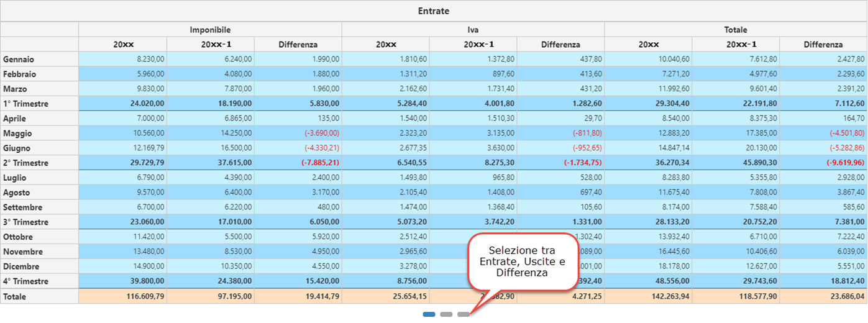This screenshot has width=868, height=323.
Task: Click the bottom Totale row label
Action: [15, 297]
